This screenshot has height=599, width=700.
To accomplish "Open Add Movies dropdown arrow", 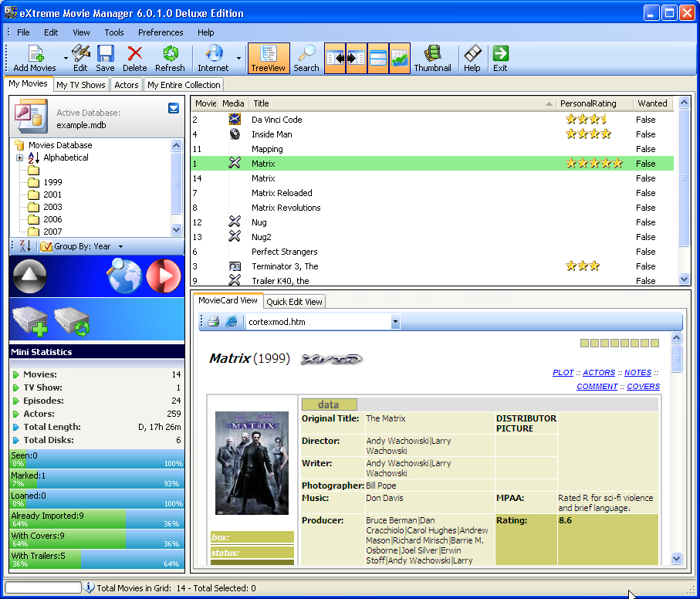I will point(66,58).
